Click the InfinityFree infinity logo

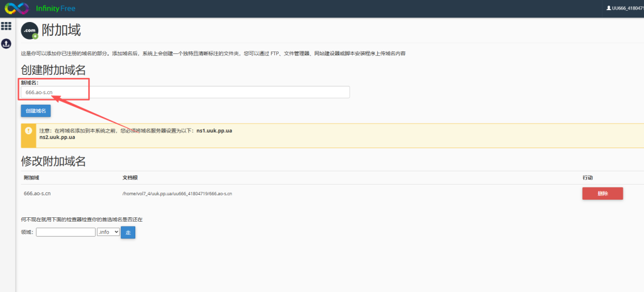(16, 8)
